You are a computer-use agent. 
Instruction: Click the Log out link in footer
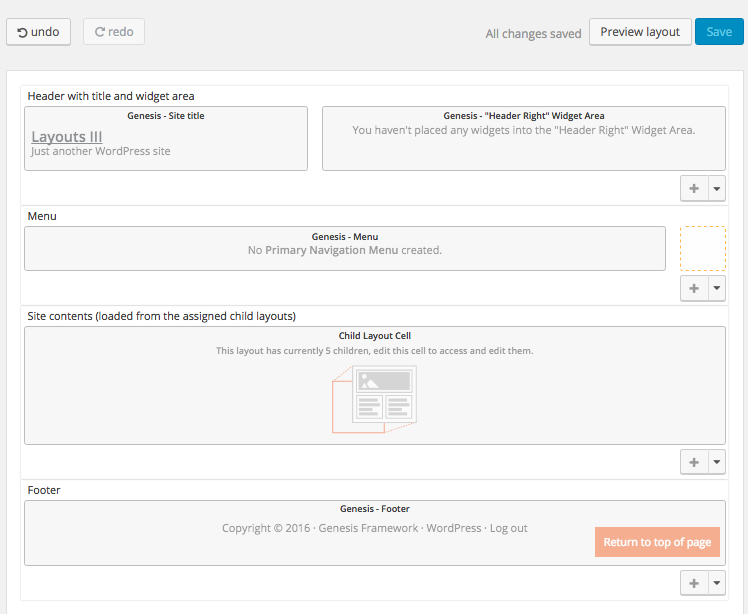point(509,528)
